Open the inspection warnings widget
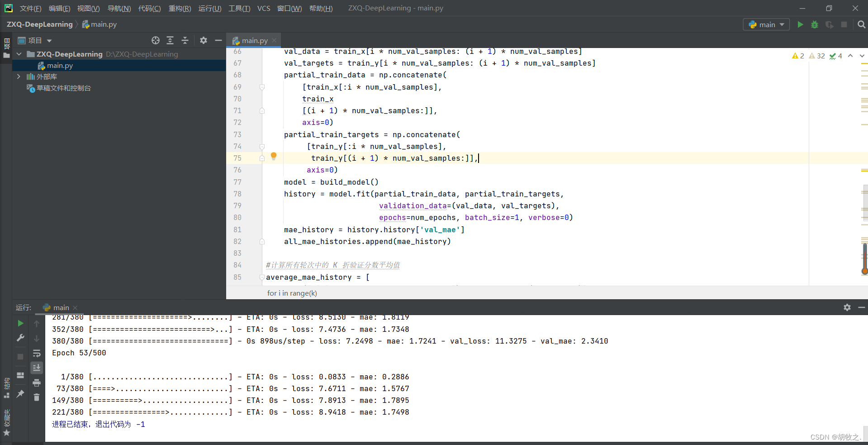 coord(817,56)
